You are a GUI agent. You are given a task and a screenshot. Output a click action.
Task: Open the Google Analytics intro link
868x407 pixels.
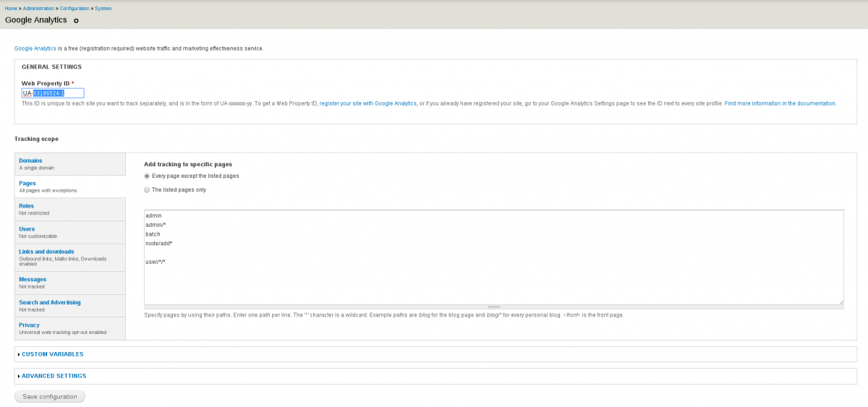[x=35, y=48]
